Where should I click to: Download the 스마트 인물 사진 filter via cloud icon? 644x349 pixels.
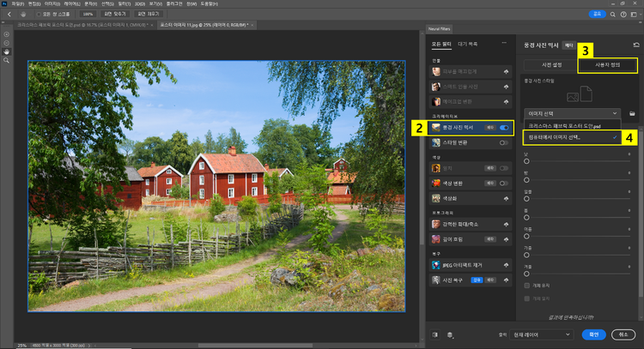tap(506, 87)
